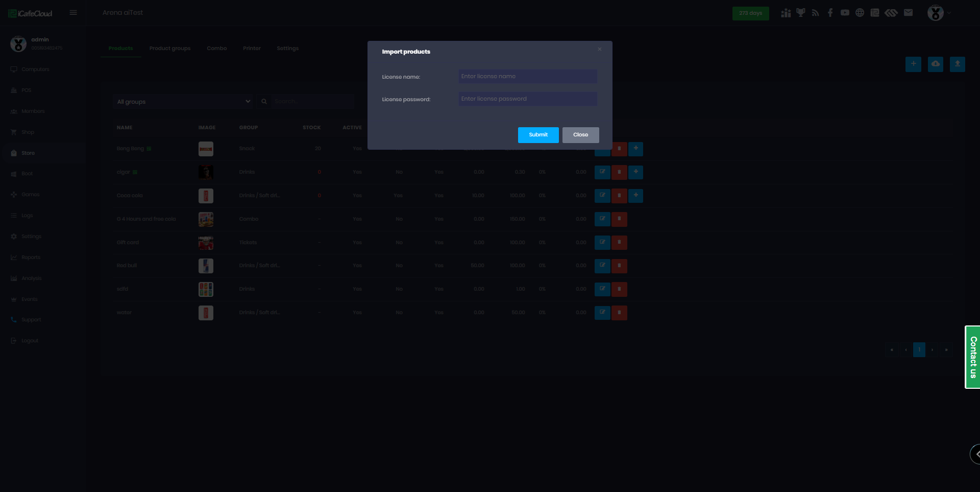Go to POS in the sidebar
Viewport: 980px width, 492px height.
coord(26,90)
